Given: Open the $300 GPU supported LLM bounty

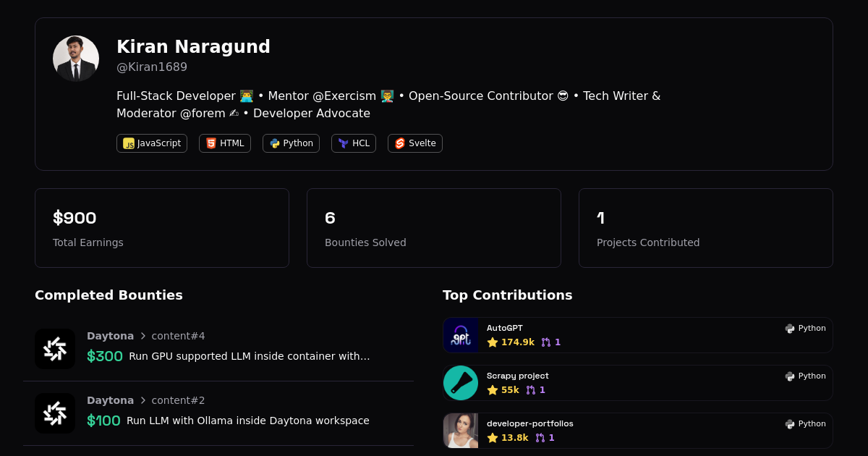Looking at the screenshot, I should pyautogui.click(x=249, y=356).
